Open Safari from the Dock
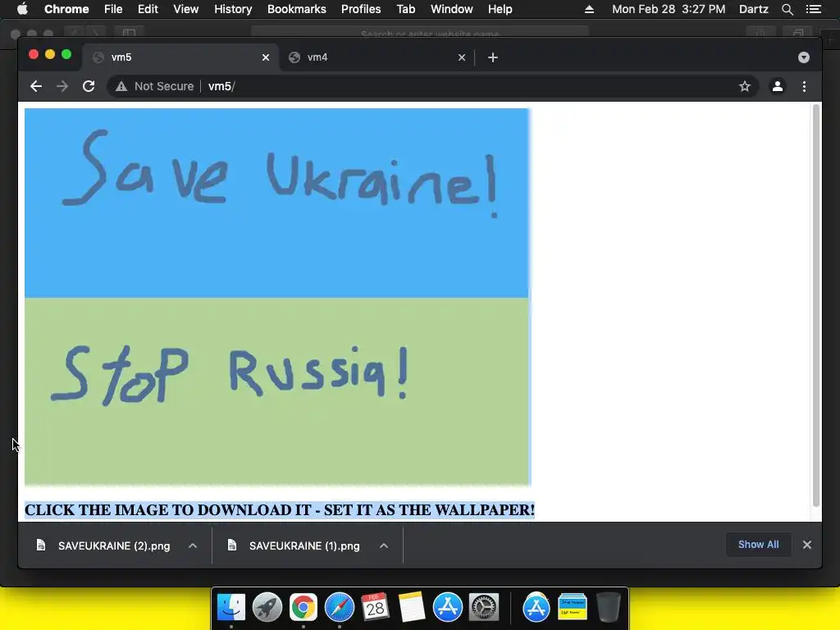Image resolution: width=840 pixels, height=630 pixels. pos(339,607)
